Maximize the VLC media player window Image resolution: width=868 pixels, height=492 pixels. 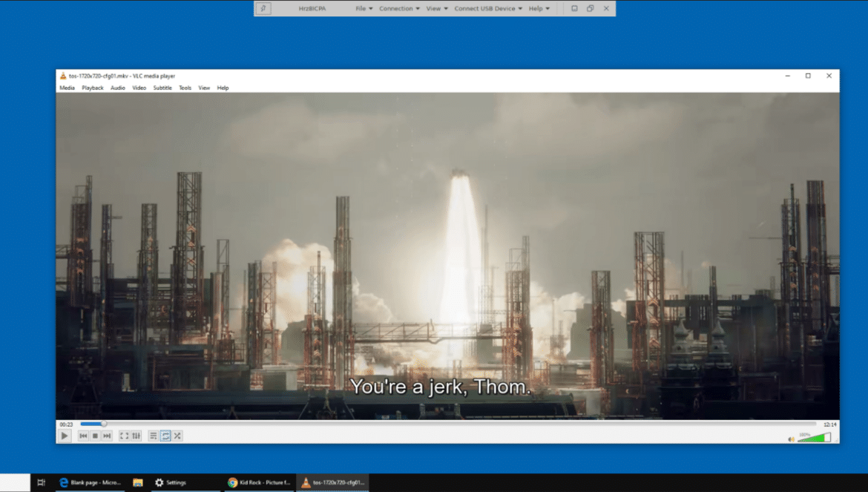808,76
